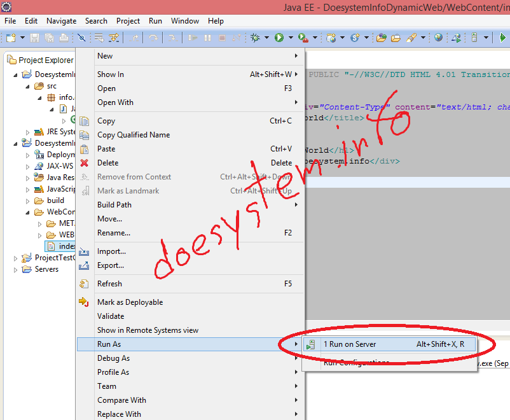Choose Validate from the context menu
Screen dimensions: 510x420
pyautogui.click(x=190, y=316)
